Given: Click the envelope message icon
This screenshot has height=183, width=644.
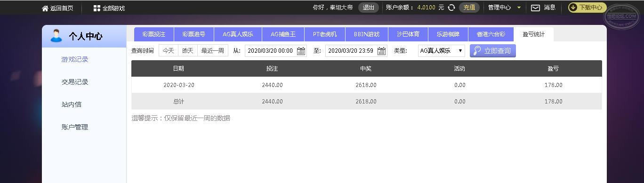Looking at the screenshot, I should pyautogui.click(x=535, y=8).
